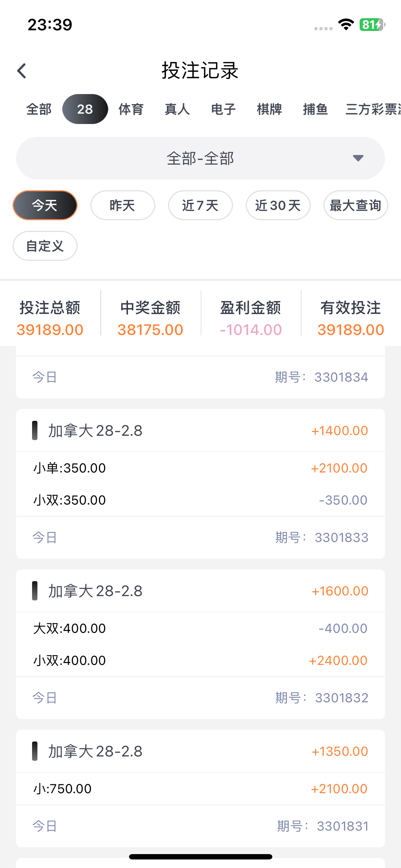
Task: Open the 全部-全部 filter dropdown
Action: click(x=200, y=158)
